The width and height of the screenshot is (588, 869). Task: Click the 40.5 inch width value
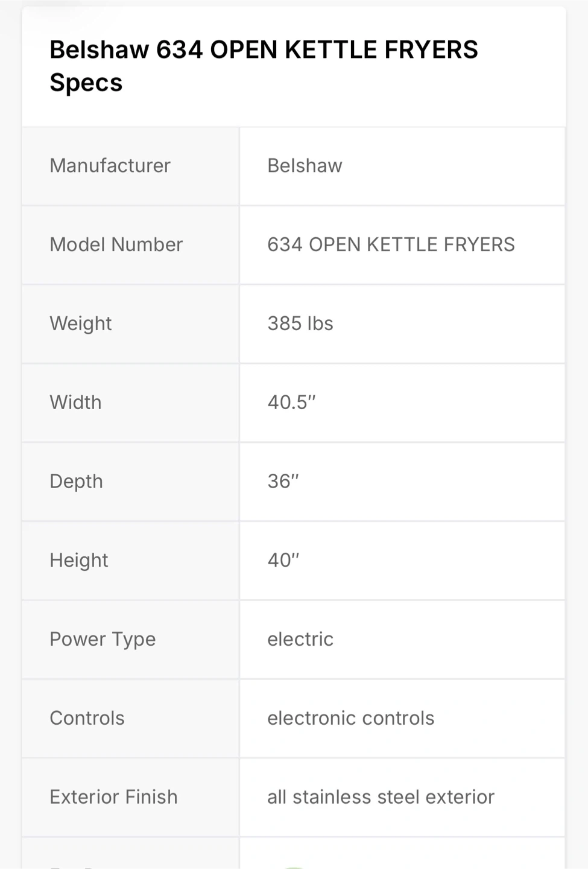point(291,403)
